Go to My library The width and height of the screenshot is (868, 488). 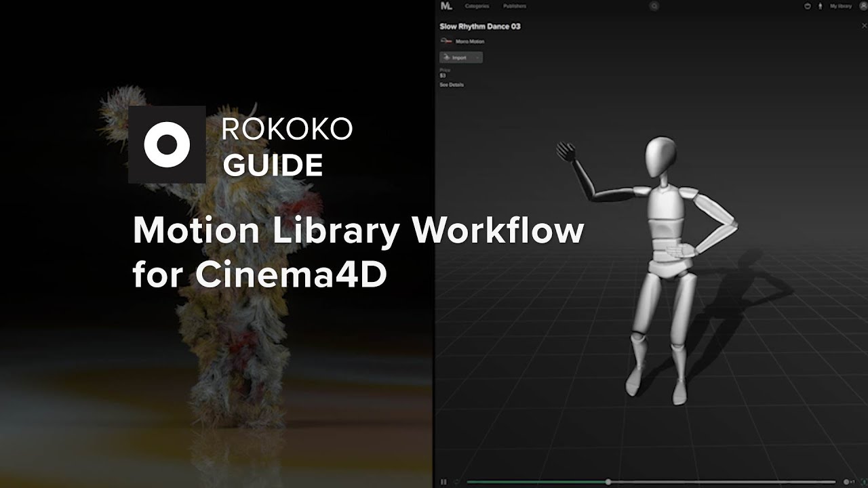(x=841, y=6)
